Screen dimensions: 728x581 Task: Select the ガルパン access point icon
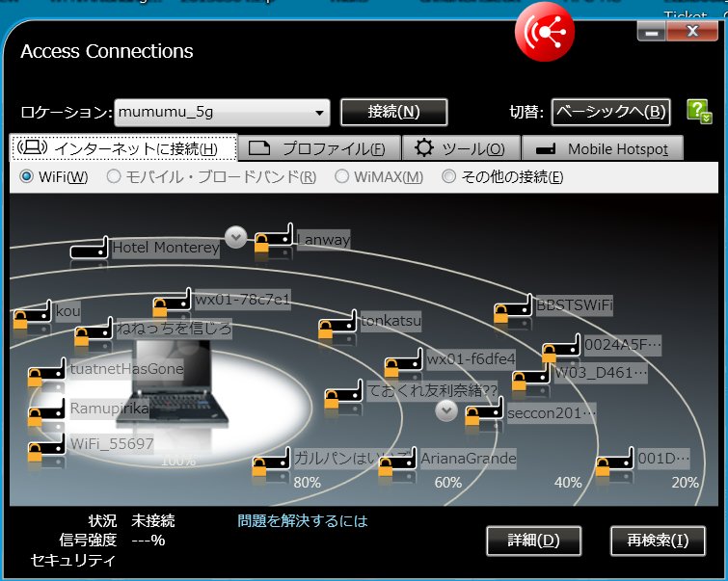pyautogui.click(x=272, y=462)
